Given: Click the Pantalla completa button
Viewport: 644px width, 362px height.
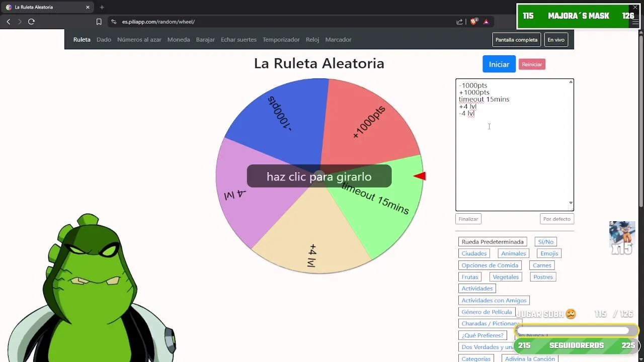Looking at the screenshot, I should tap(516, 40).
